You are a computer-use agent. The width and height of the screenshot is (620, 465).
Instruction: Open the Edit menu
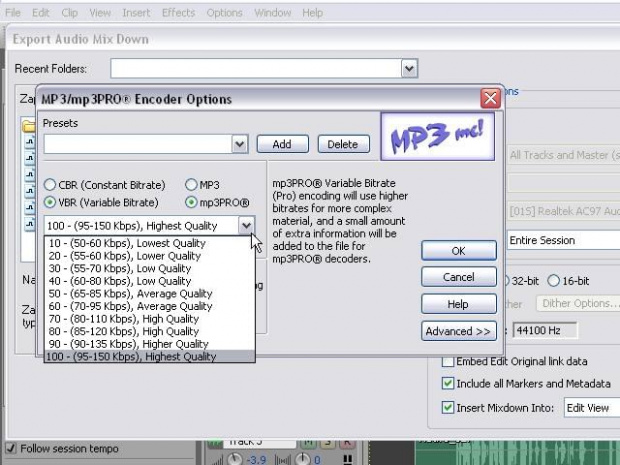[40, 13]
